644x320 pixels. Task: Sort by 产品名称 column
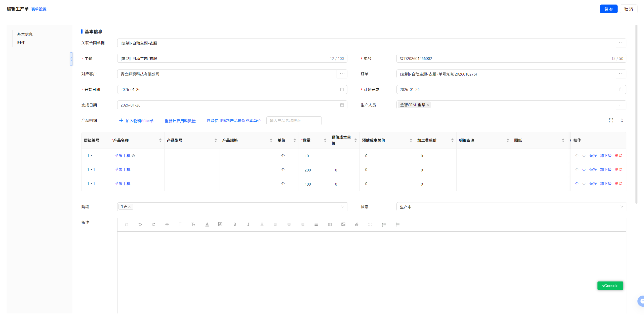tap(160, 140)
